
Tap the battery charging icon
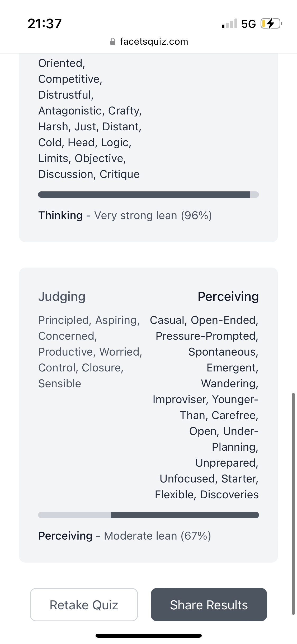coord(271,24)
